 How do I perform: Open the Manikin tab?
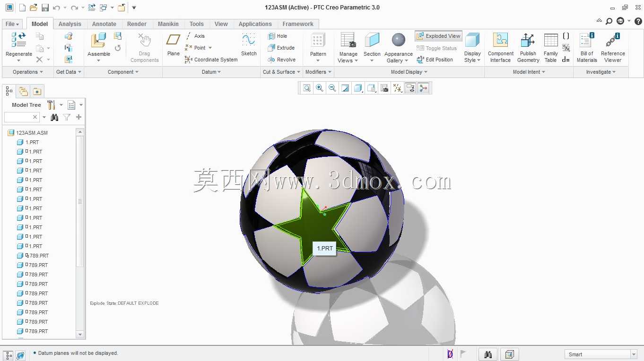[168, 24]
